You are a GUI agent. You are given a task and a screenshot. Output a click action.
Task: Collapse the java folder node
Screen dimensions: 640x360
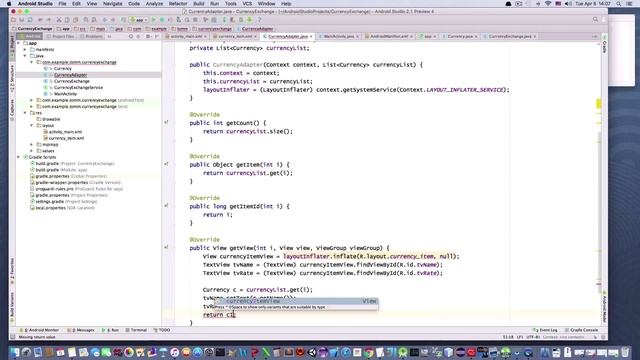25,56
